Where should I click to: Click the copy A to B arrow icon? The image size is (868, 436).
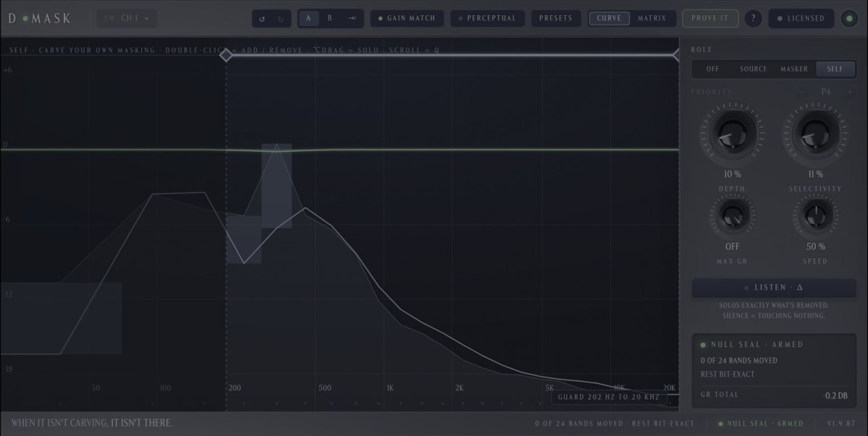click(x=352, y=18)
